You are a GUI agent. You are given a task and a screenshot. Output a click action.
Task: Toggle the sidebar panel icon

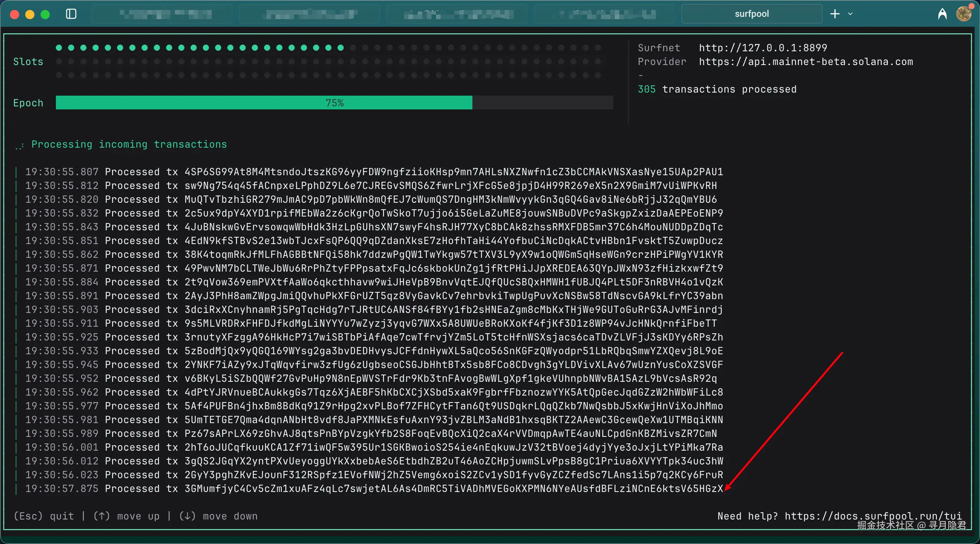(x=71, y=14)
